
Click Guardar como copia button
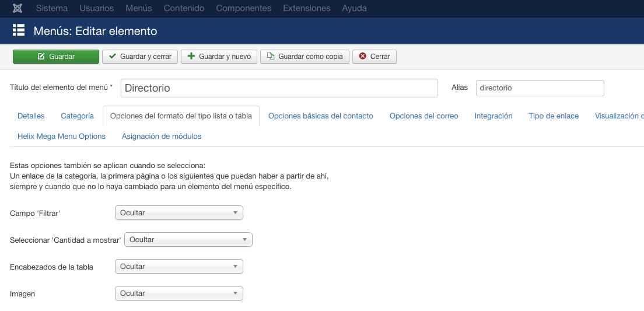coord(304,57)
